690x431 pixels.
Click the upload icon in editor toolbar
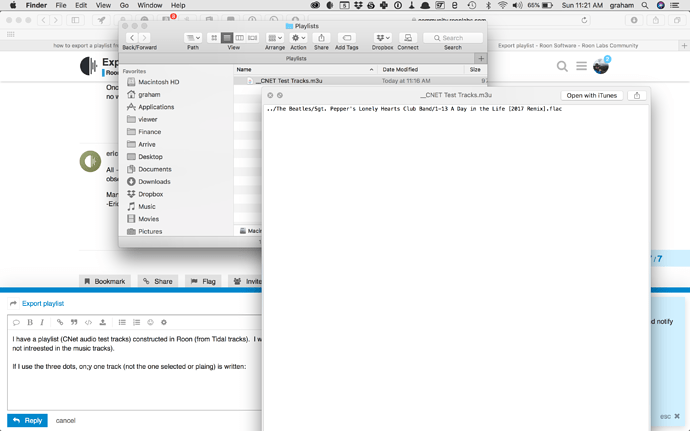[x=103, y=322]
